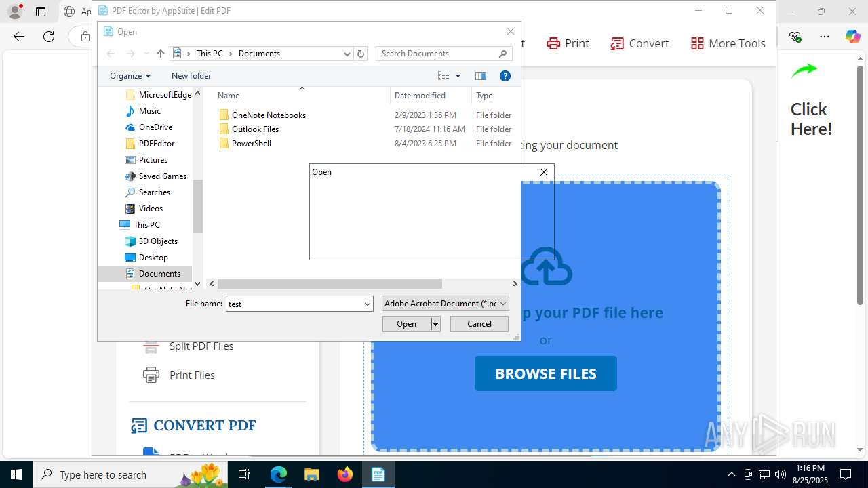Viewport: 868px width, 488px height.
Task: Refresh the Documents folder listing
Action: coord(361,54)
